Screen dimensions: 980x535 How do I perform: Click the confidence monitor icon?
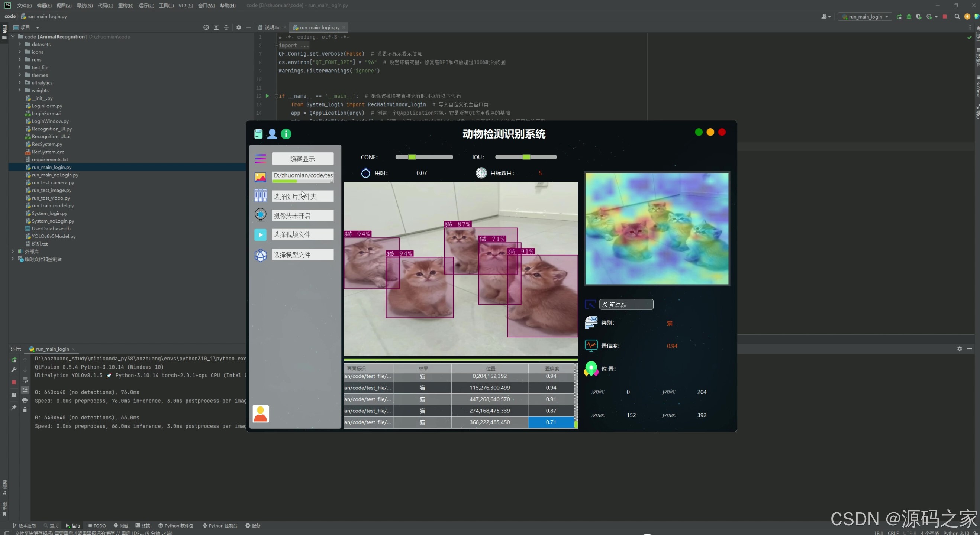coord(591,346)
